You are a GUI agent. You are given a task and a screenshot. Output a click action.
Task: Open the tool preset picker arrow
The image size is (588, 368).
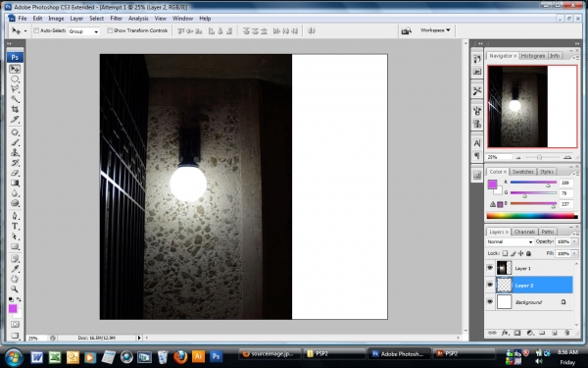[25, 31]
